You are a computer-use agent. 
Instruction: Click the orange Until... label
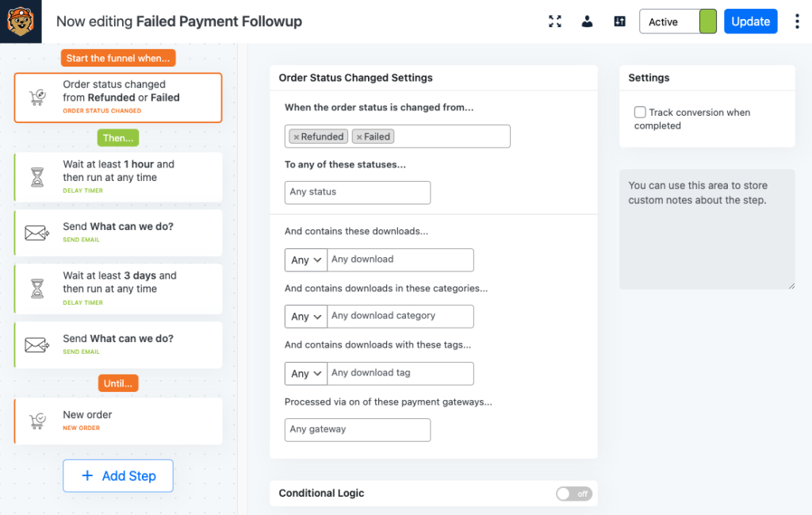[x=118, y=383]
